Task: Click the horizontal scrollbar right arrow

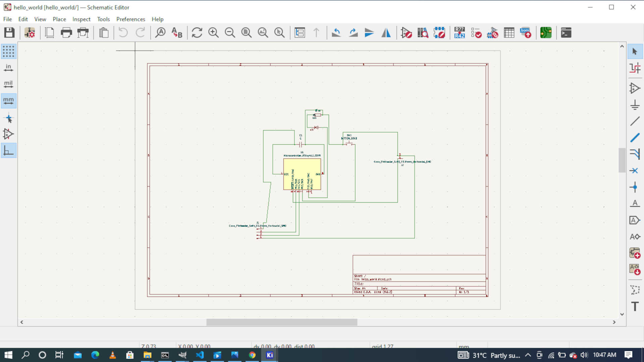Action: tap(614, 322)
